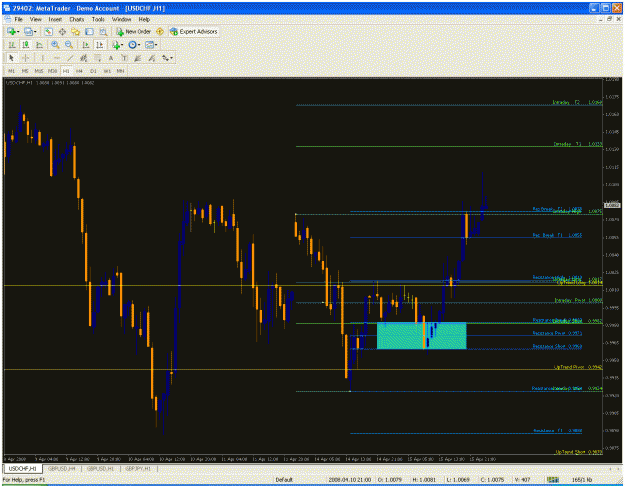This screenshot has width=625, height=486.
Task: Open the Window menu
Action: pos(121,19)
